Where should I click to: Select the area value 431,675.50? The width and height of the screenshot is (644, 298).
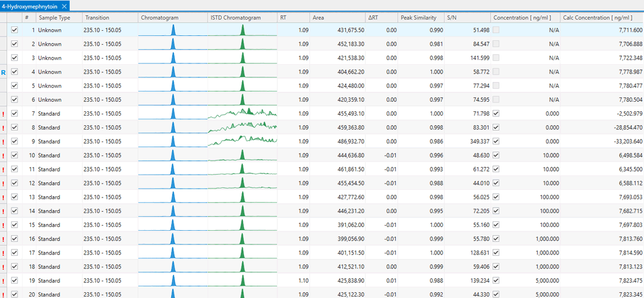coord(350,30)
